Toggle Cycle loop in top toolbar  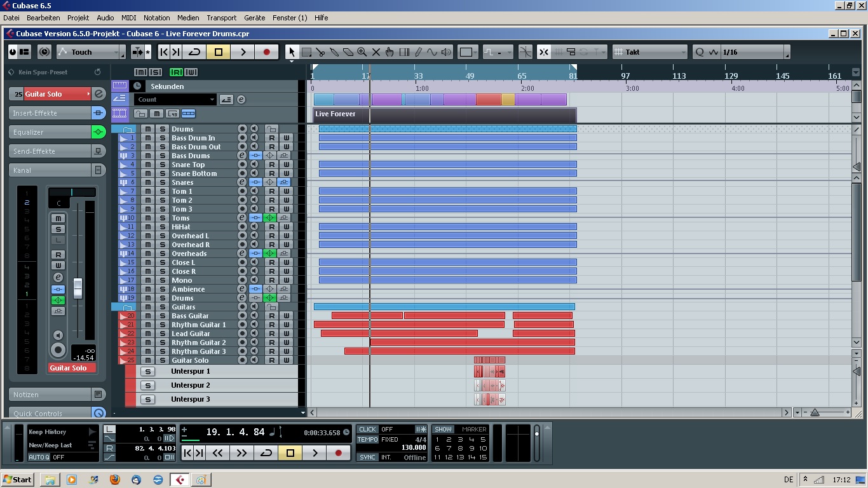tap(194, 52)
